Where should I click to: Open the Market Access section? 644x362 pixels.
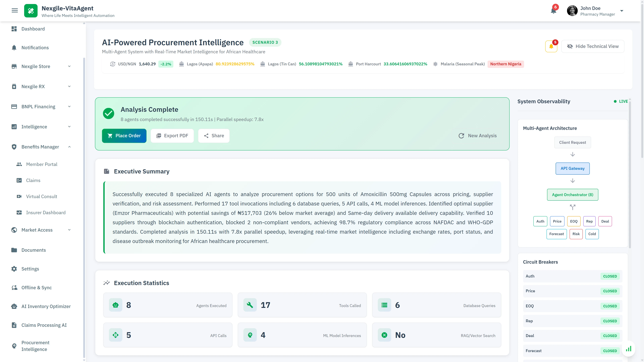click(37, 230)
